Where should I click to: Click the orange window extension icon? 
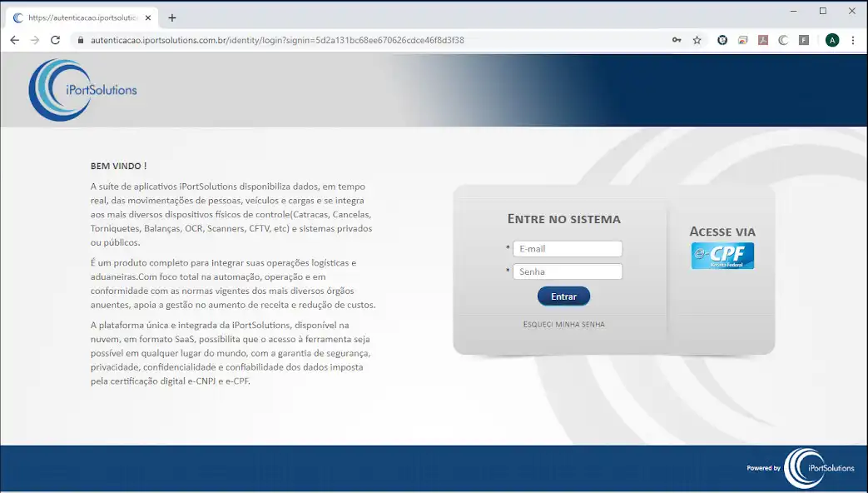point(743,40)
